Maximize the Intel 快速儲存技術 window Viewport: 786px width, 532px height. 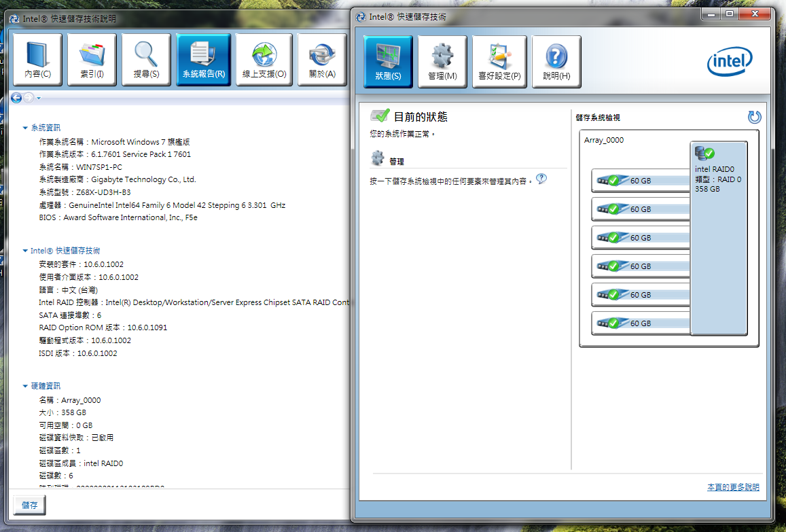coord(730,14)
